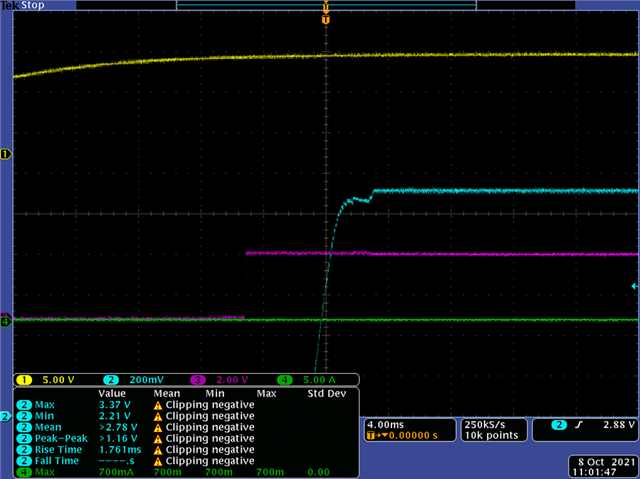Click the cyan trigger level arrow
This screenshot has height=479, width=640.
point(635,286)
